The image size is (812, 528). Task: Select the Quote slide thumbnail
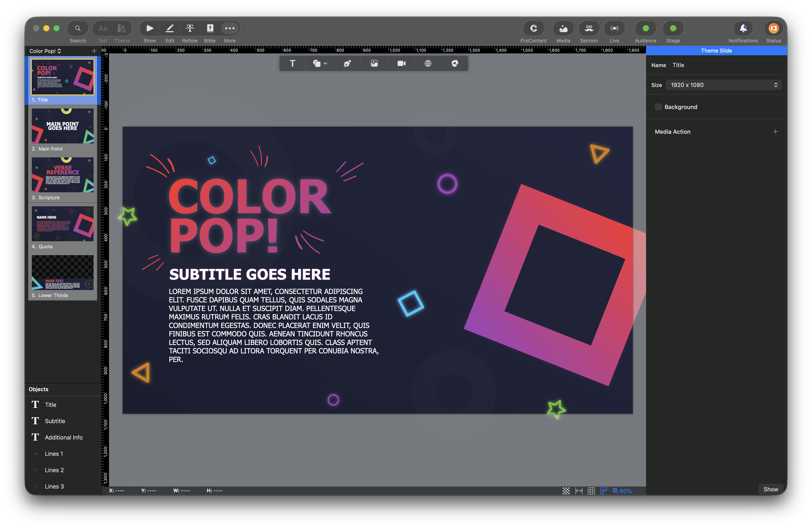tap(62, 224)
